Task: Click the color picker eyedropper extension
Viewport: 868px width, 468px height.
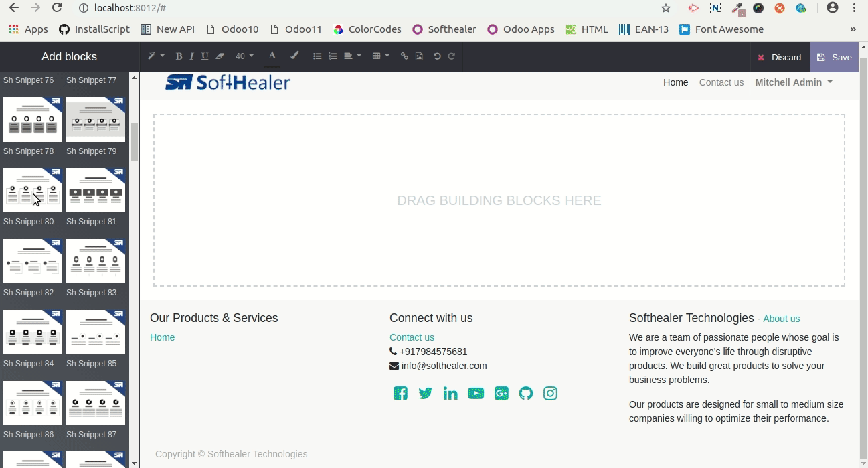Action: click(x=737, y=9)
